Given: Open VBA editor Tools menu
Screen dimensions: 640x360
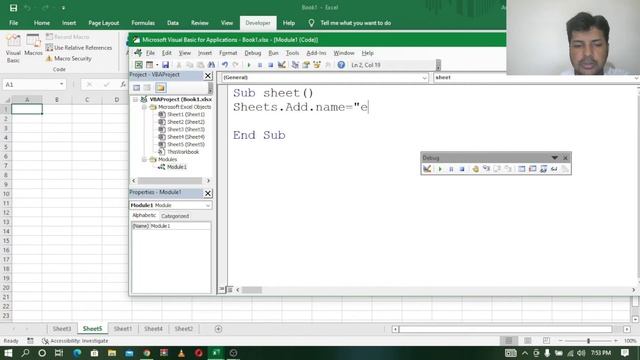Looking at the screenshot, I should tap(292, 53).
